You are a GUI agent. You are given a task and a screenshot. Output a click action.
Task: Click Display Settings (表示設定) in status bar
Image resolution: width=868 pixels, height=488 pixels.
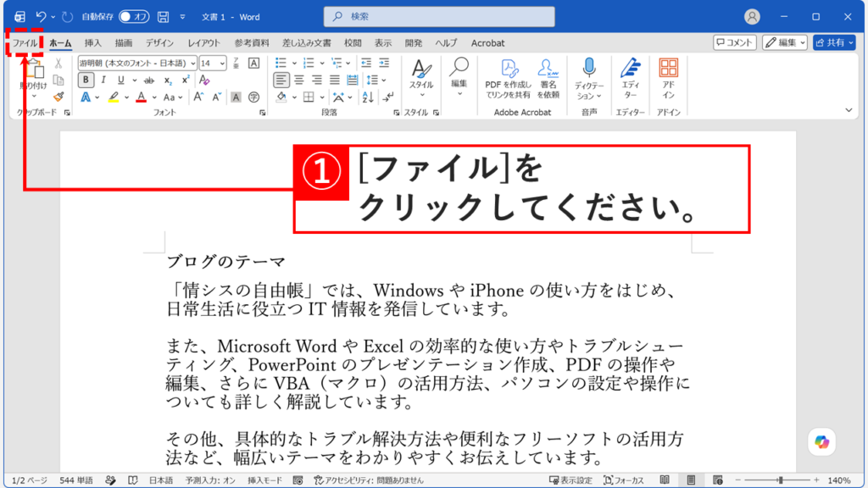(570, 480)
